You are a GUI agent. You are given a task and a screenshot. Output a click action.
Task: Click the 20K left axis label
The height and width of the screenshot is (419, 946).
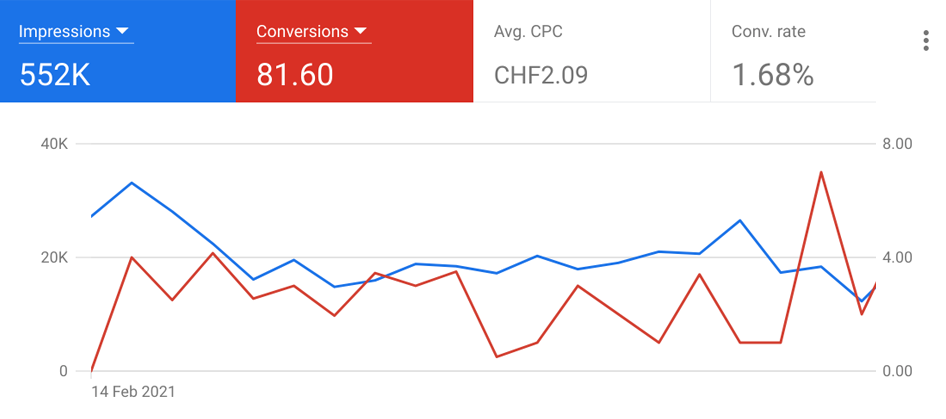[x=54, y=257]
